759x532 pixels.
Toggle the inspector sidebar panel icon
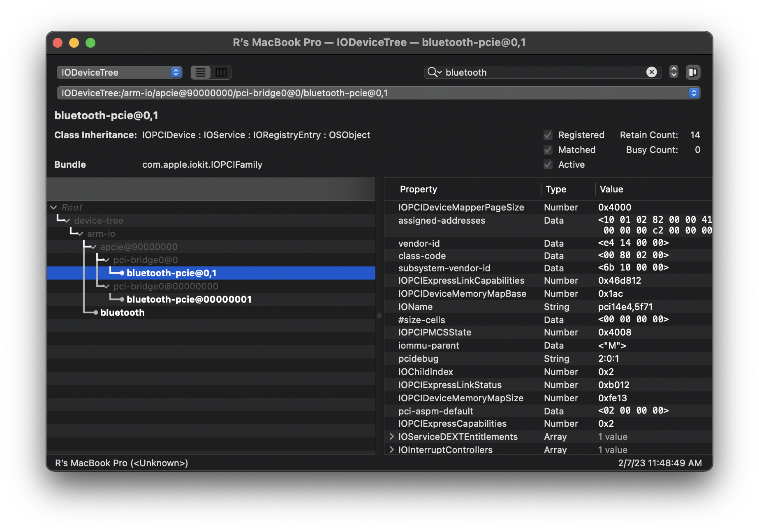pos(693,72)
